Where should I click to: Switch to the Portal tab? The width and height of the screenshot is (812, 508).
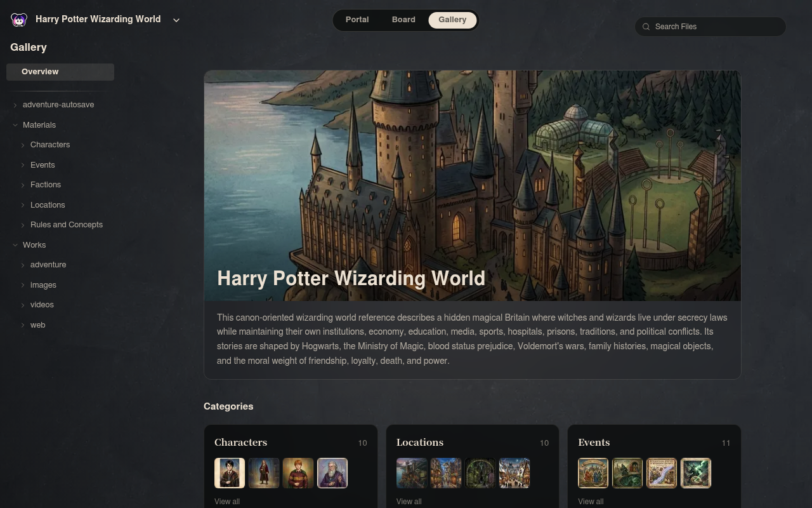357,20
